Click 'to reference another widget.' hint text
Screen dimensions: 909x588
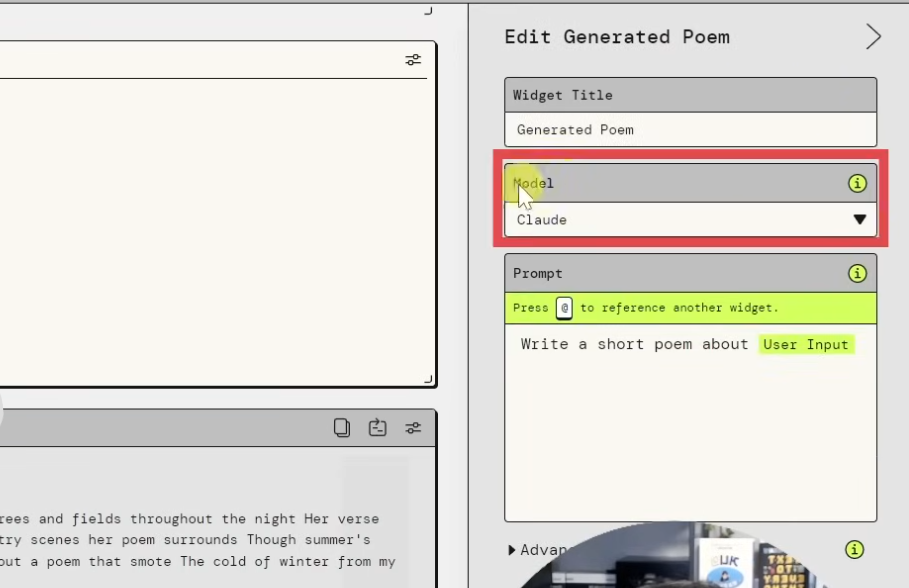click(x=679, y=308)
